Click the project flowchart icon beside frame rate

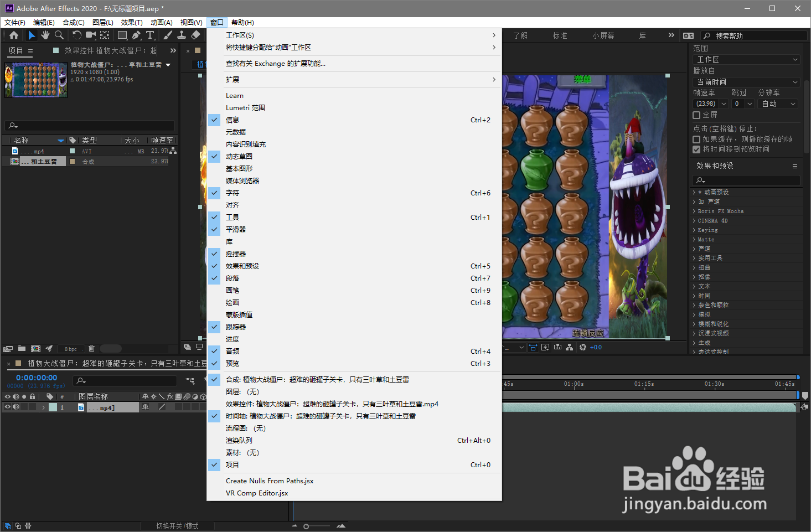click(x=173, y=151)
